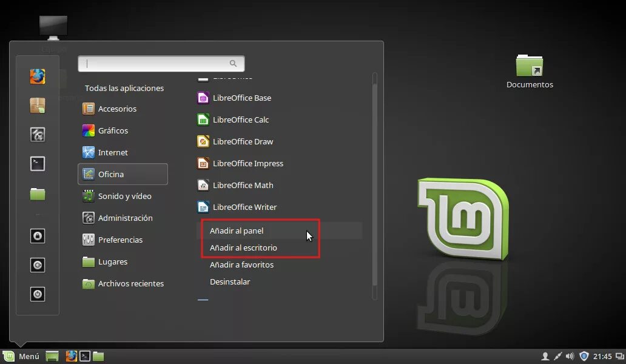
Task: Select Todas las aplicaciones category
Action: point(124,88)
